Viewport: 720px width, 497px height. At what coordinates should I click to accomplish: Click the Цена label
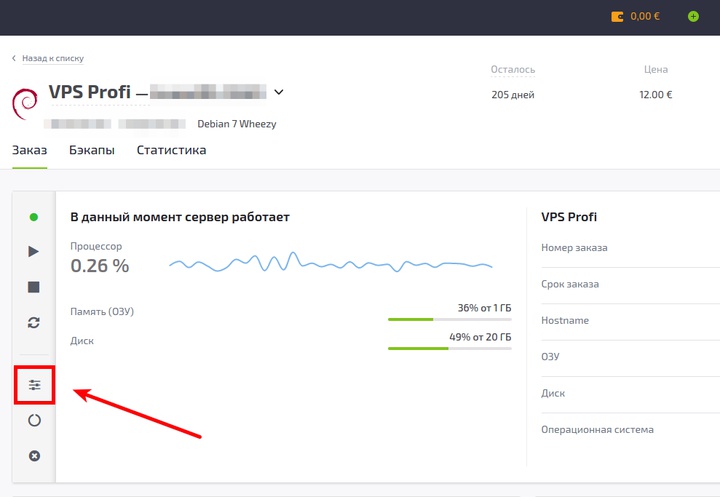click(x=656, y=69)
